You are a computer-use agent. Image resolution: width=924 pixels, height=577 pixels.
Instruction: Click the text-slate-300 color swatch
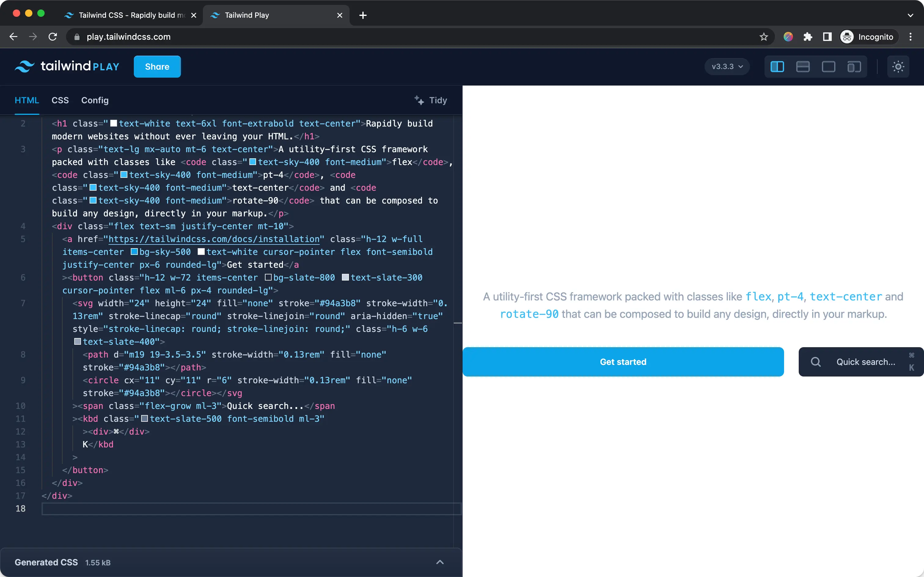pos(345,277)
